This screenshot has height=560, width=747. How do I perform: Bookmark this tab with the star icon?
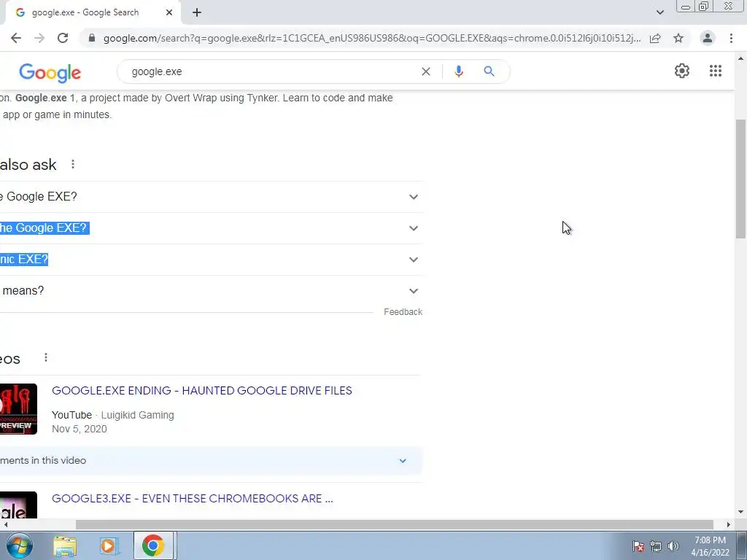678,38
